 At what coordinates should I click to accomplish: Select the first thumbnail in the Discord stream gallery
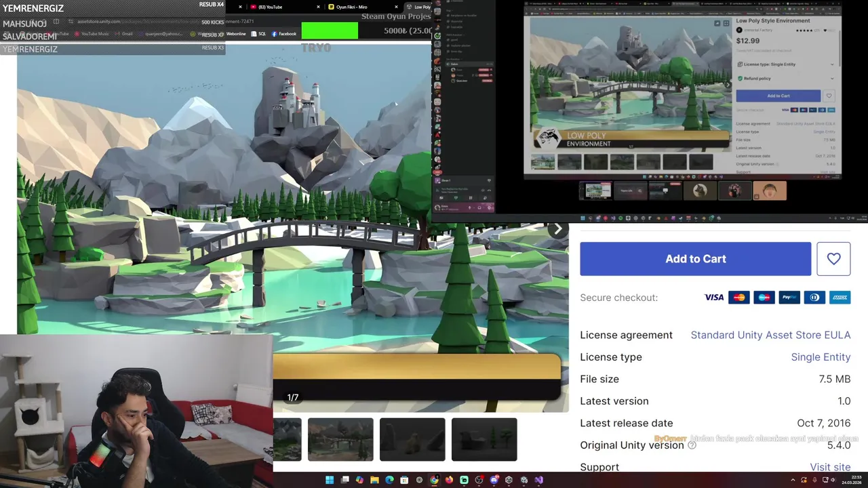point(542,162)
